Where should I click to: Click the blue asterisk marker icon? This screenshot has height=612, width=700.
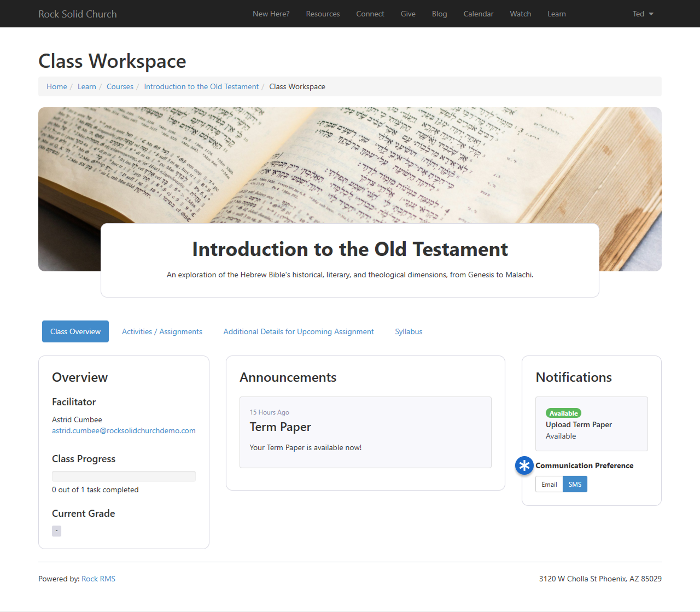point(524,465)
